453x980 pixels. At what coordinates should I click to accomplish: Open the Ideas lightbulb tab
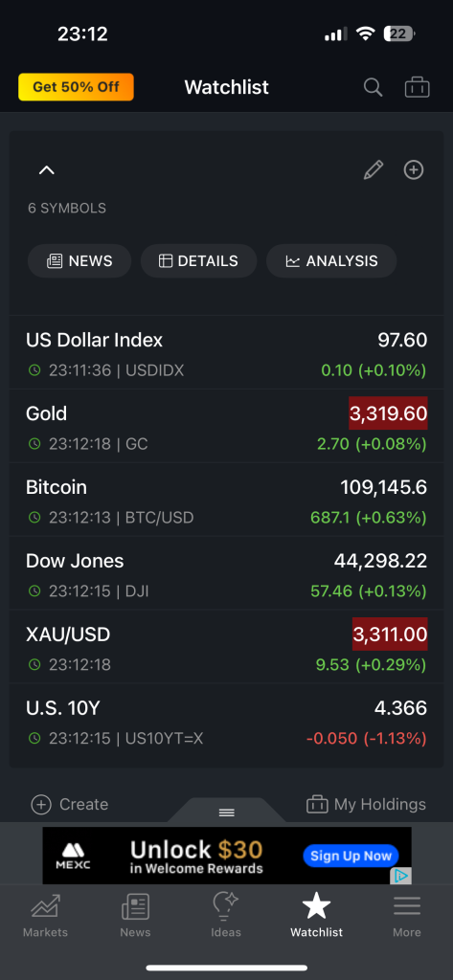[226, 915]
